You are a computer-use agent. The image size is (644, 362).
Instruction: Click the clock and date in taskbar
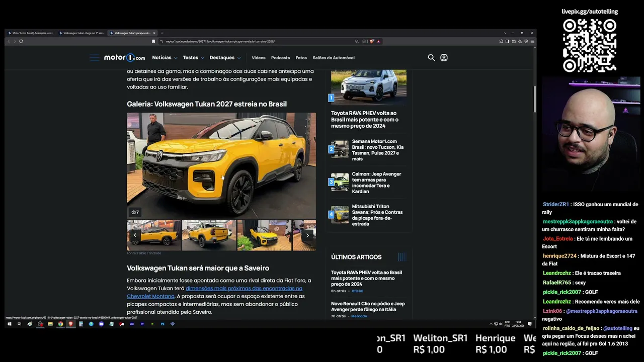519,324
